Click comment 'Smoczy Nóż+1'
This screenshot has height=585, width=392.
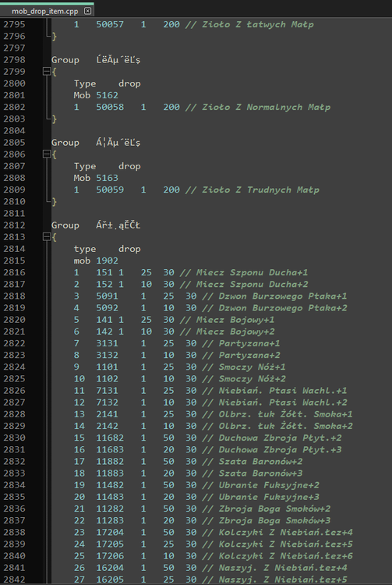[252, 367]
